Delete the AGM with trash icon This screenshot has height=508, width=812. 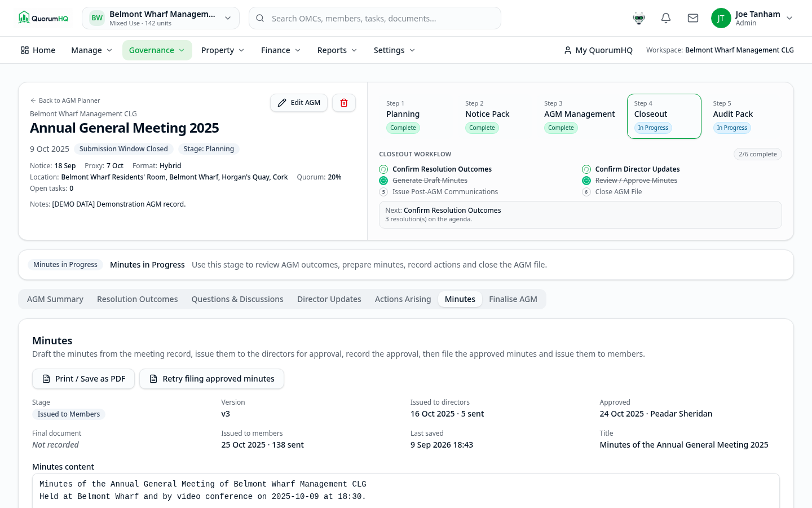pyautogui.click(x=344, y=103)
